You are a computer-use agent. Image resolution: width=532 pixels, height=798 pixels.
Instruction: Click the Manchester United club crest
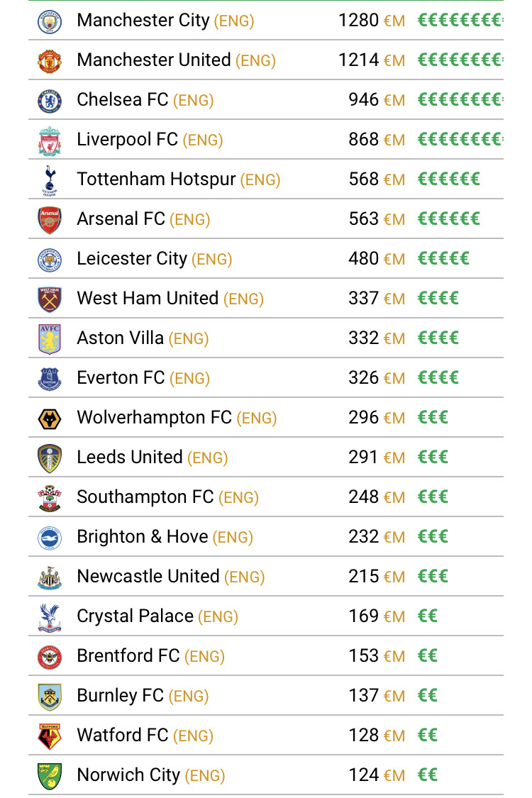[x=50, y=61]
